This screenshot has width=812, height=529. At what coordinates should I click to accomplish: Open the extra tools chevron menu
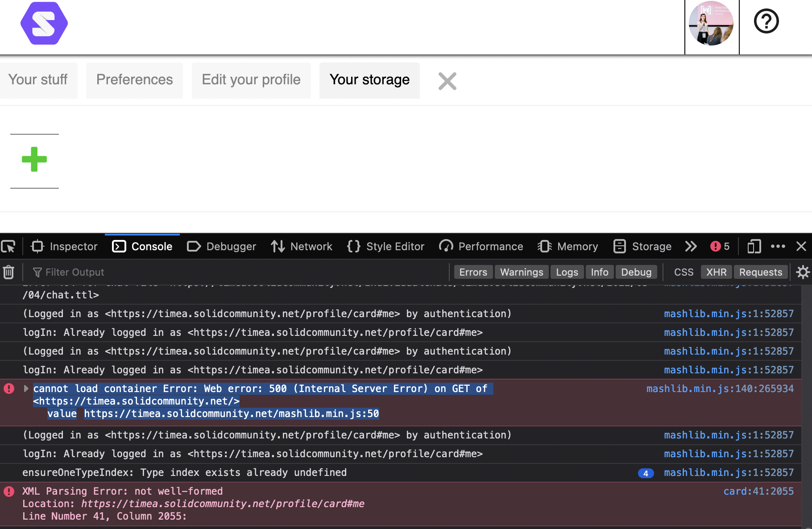[691, 246]
